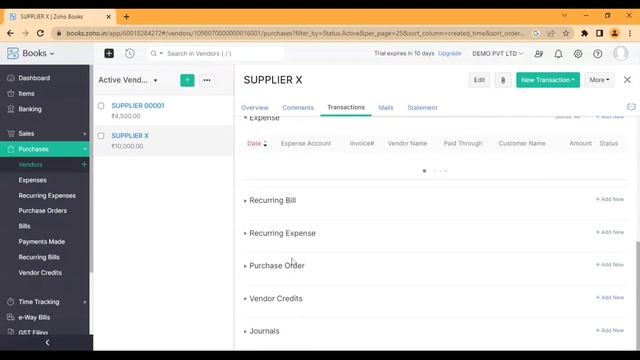Image resolution: width=640 pixels, height=360 pixels.
Task: Open vendor list more options ellipsis
Action: pyautogui.click(x=207, y=80)
